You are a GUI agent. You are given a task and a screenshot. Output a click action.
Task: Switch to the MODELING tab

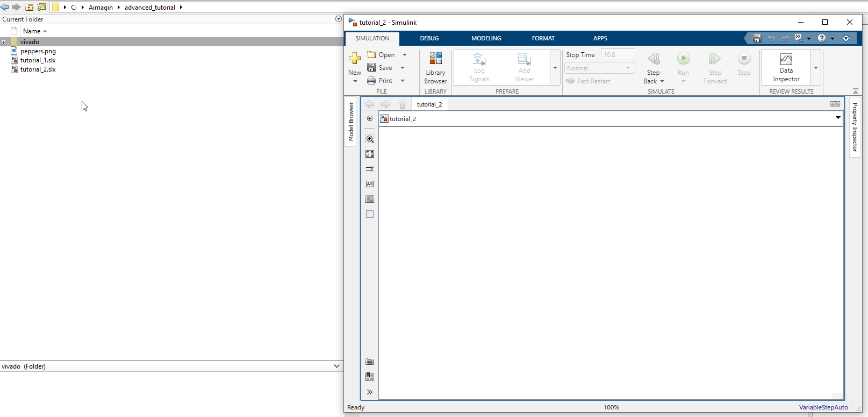coord(486,38)
